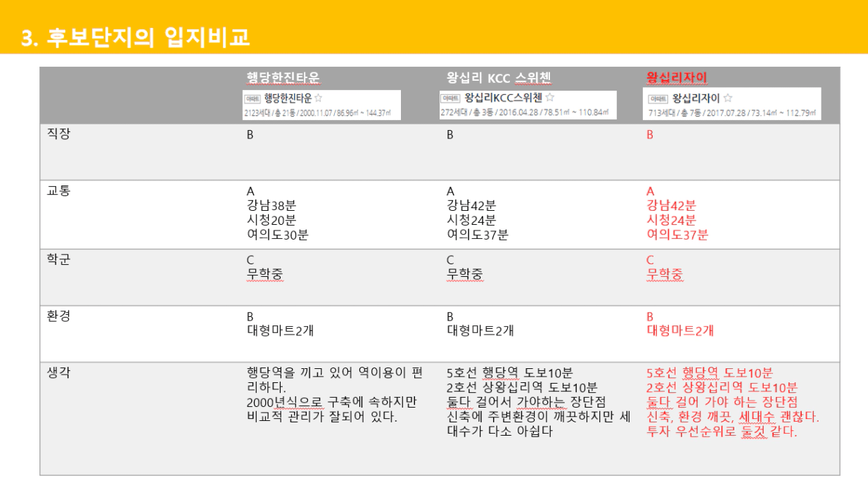Open the 왕십리KCC스위첸 listing name in card

(x=502, y=98)
